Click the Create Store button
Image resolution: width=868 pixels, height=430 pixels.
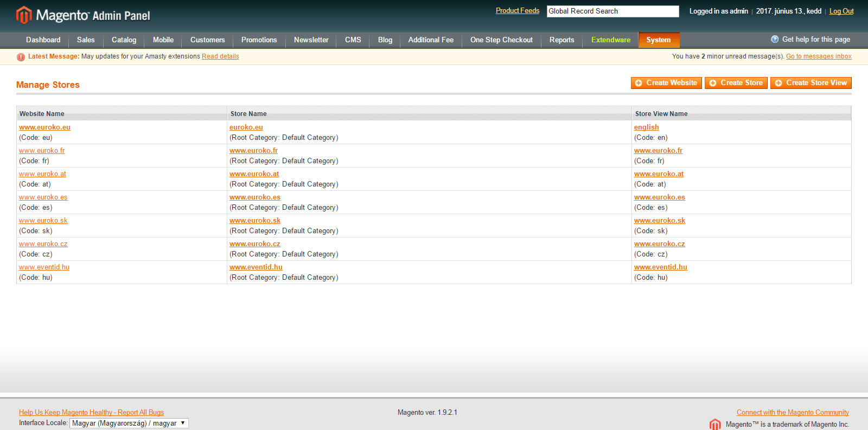pyautogui.click(x=736, y=83)
